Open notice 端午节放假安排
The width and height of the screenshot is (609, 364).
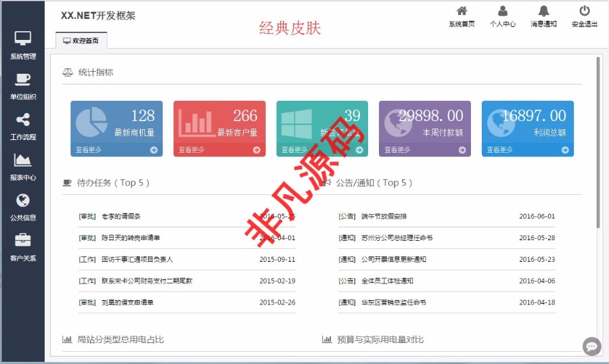pos(384,217)
